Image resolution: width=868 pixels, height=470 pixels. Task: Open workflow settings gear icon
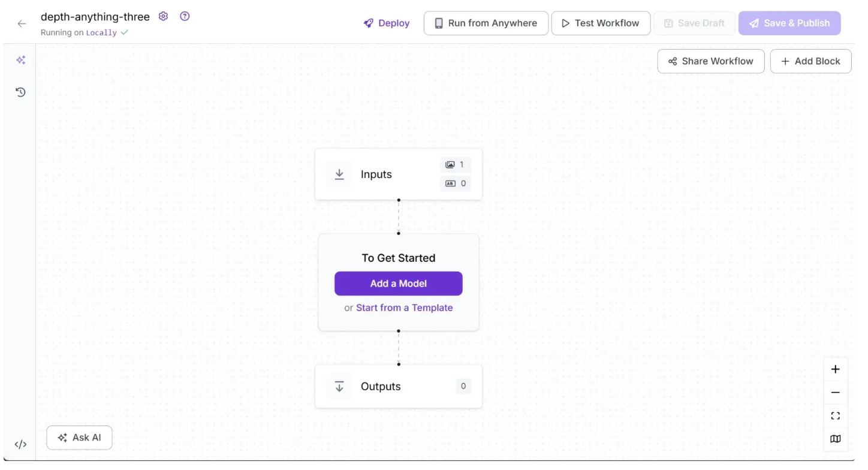(x=163, y=16)
